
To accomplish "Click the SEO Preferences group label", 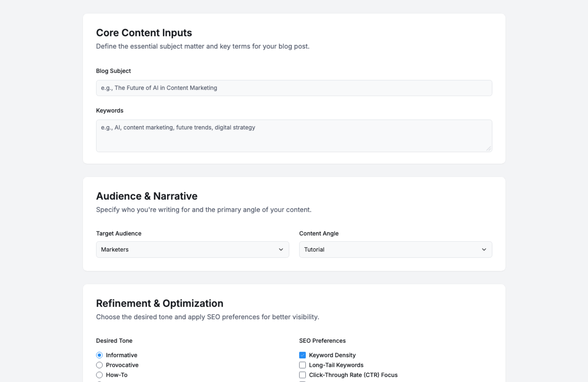I will [322, 341].
